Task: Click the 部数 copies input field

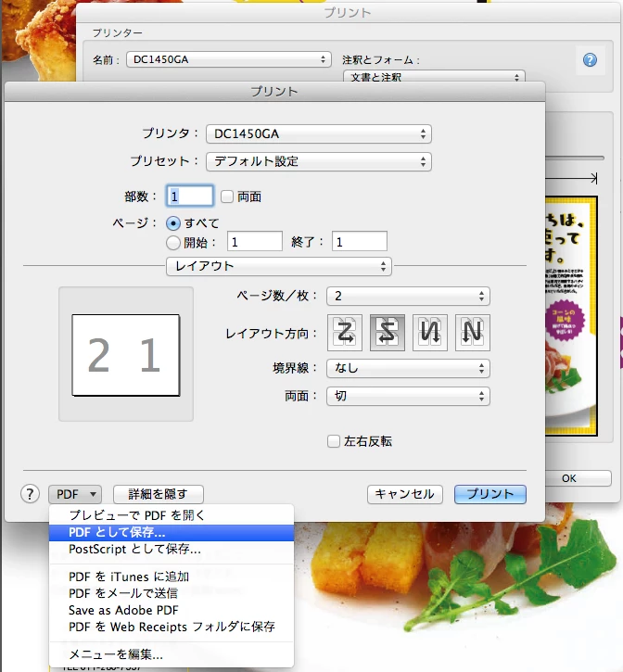Action: (x=189, y=197)
